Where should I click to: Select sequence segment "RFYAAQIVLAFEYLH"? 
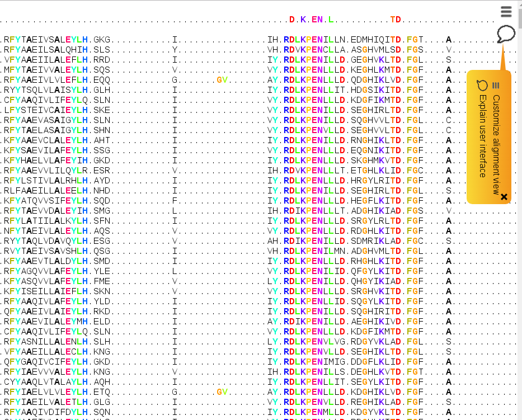[46, 301]
